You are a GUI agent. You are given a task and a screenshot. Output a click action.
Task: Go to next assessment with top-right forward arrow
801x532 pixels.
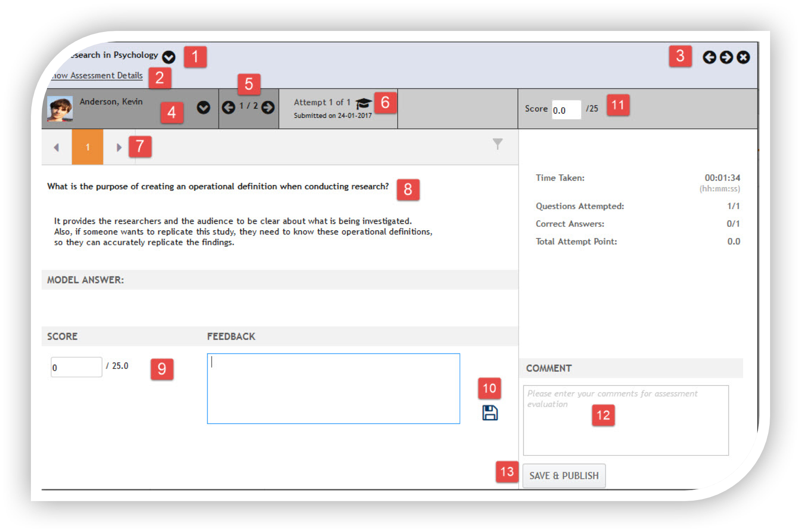(726, 57)
